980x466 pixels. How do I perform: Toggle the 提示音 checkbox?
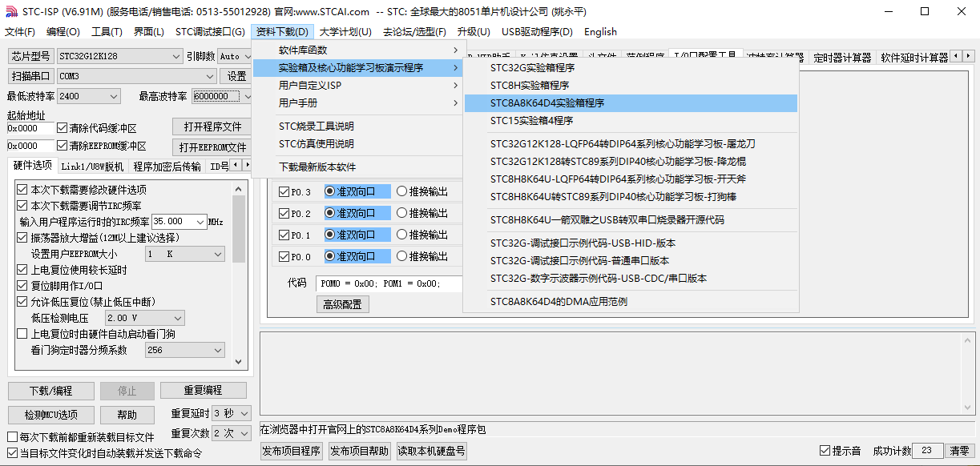841,451
